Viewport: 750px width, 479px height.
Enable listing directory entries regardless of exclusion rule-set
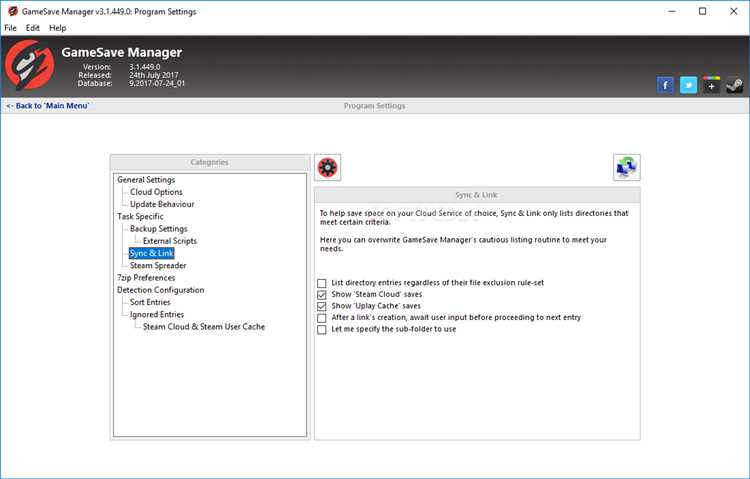tap(322, 283)
